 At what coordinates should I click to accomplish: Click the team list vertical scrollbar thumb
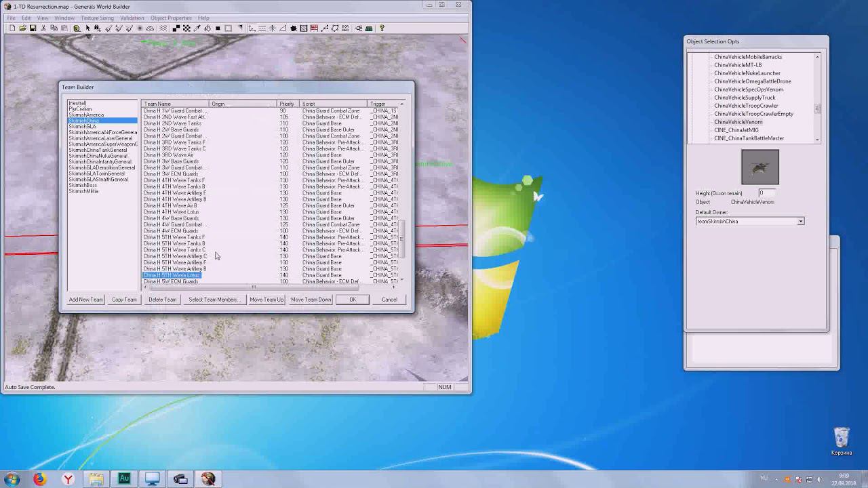pyautogui.click(x=402, y=239)
